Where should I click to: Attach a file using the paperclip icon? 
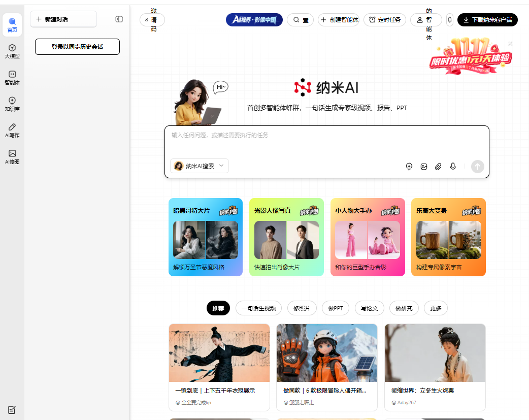pos(438,166)
